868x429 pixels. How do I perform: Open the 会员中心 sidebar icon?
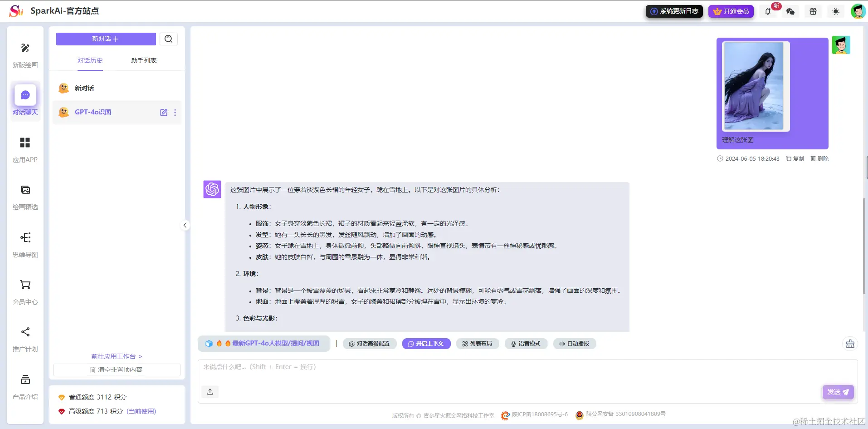point(25,290)
